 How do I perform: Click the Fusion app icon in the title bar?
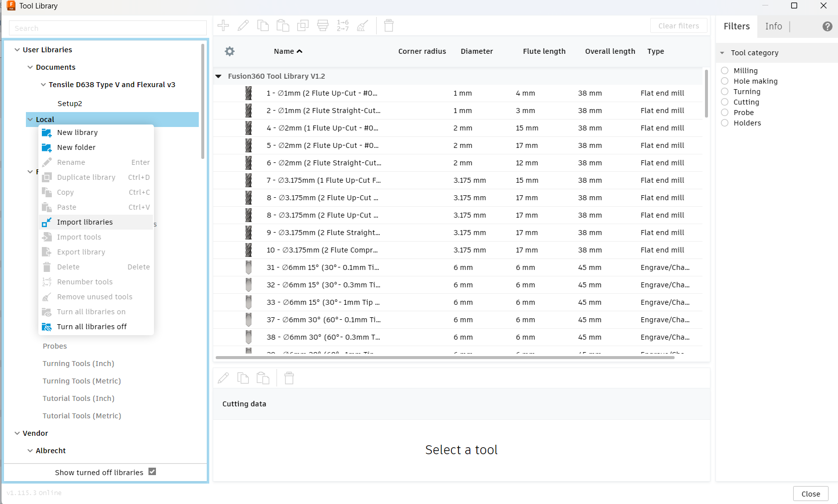pos(11,5)
